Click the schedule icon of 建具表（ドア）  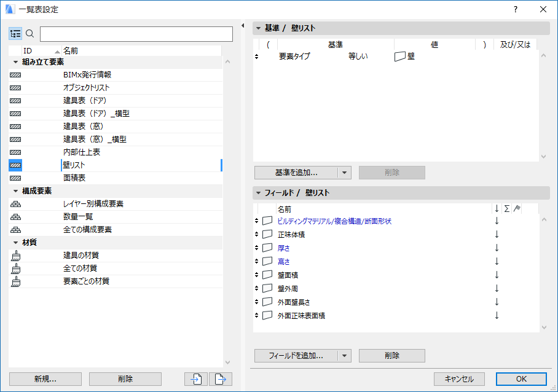pos(15,101)
